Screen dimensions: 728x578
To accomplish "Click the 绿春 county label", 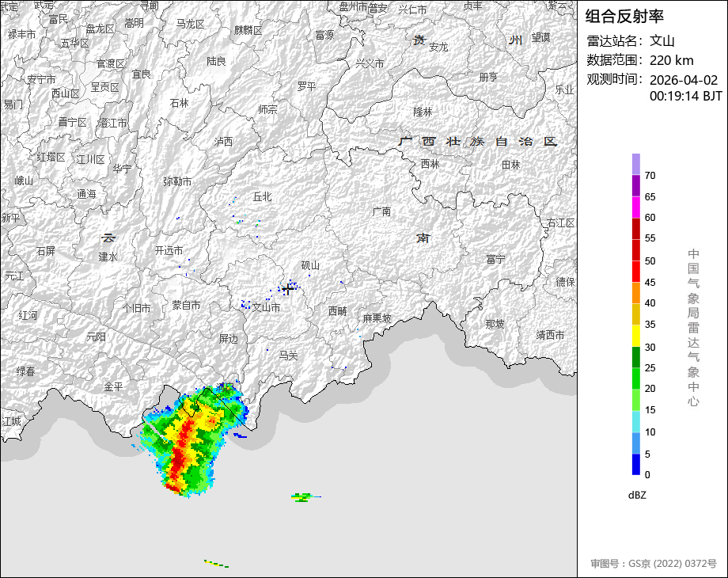I will click(25, 371).
